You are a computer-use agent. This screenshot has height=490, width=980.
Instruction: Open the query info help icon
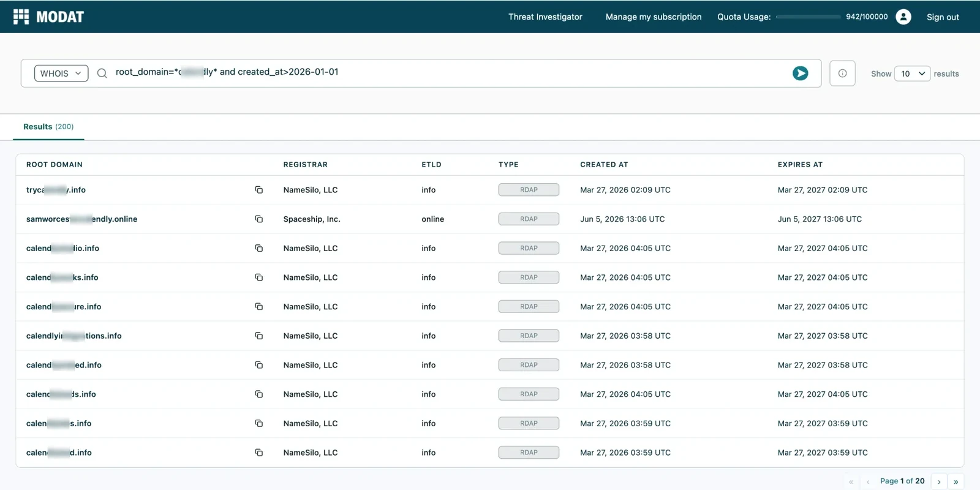[x=842, y=73]
